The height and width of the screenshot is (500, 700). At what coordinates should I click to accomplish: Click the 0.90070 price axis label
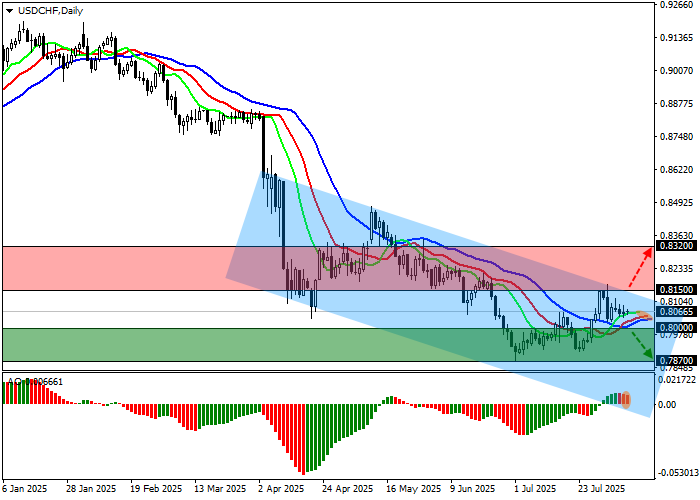click(x=677, y=71)
